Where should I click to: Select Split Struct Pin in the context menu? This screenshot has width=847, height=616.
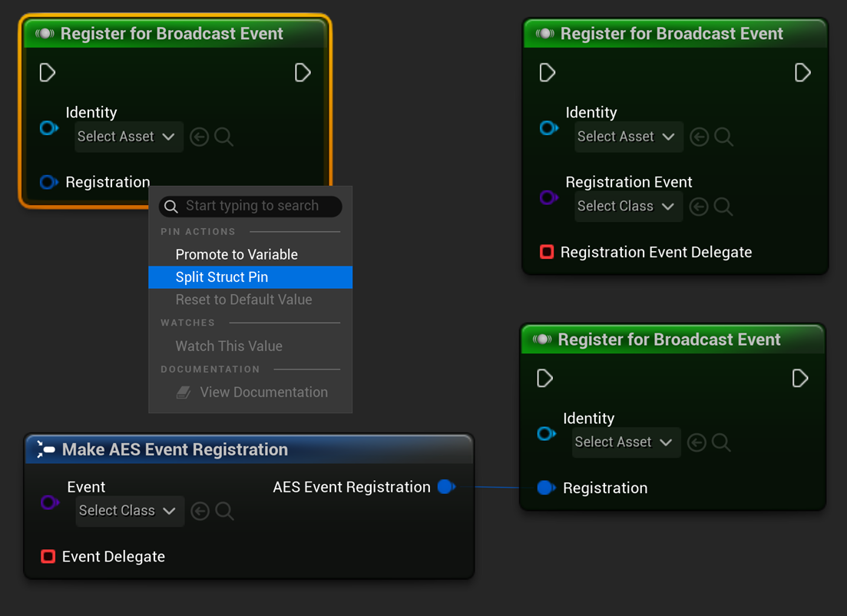[x=221, y=277]
